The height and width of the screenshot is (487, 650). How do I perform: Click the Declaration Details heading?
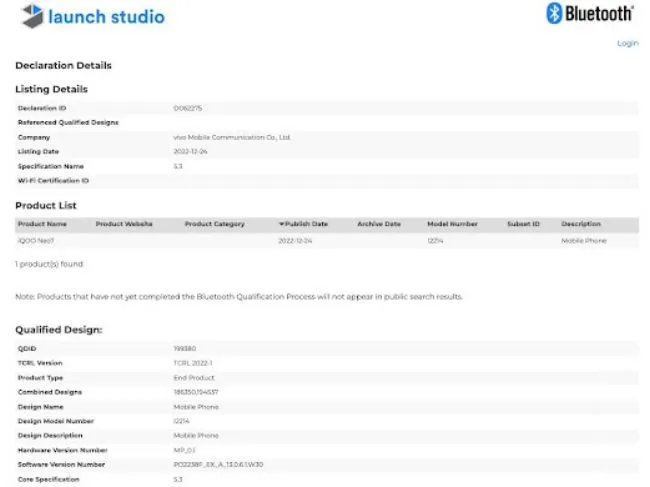click(x=63, y=65)
